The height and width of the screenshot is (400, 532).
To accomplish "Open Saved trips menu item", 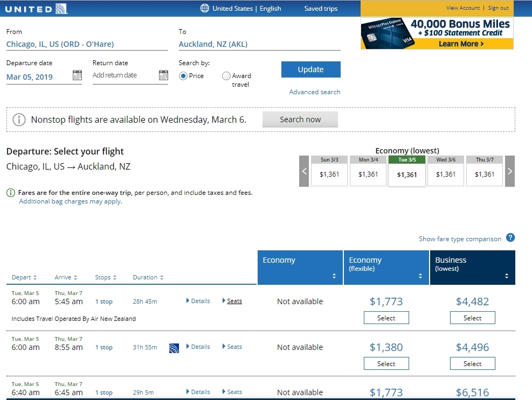I will click(321, 9).
